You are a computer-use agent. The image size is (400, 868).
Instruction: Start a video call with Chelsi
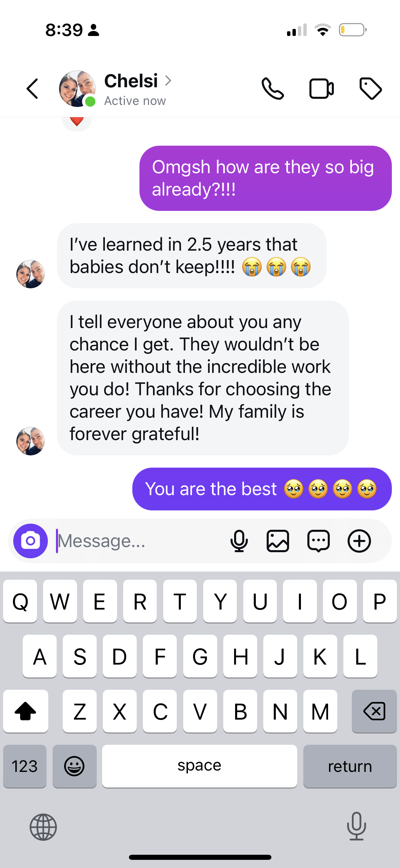[321, 89]
